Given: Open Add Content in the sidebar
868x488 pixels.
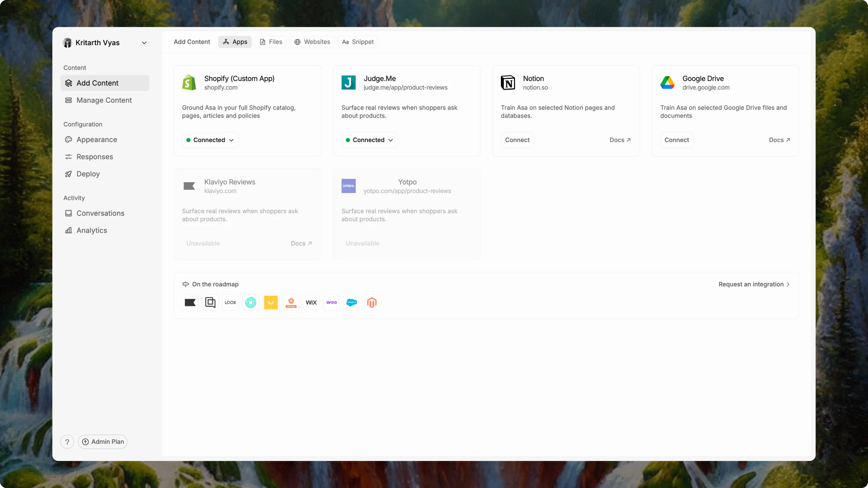Looking at the screenshot, I should [x=105, y=83].
